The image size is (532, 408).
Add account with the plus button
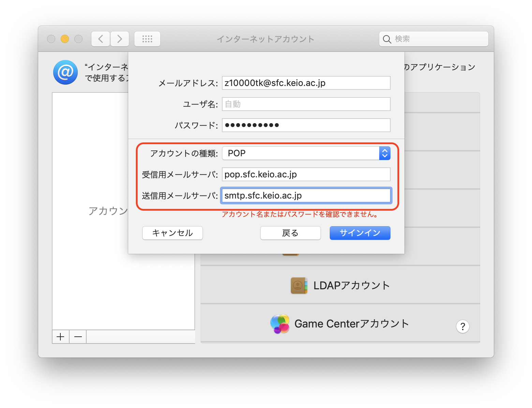(61, 337)
